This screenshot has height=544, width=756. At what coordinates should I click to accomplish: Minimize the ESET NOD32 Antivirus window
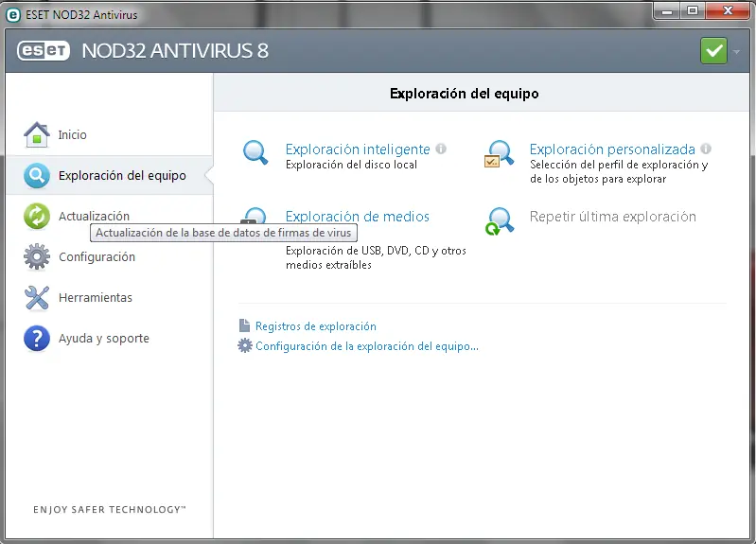tap(667, 11)
